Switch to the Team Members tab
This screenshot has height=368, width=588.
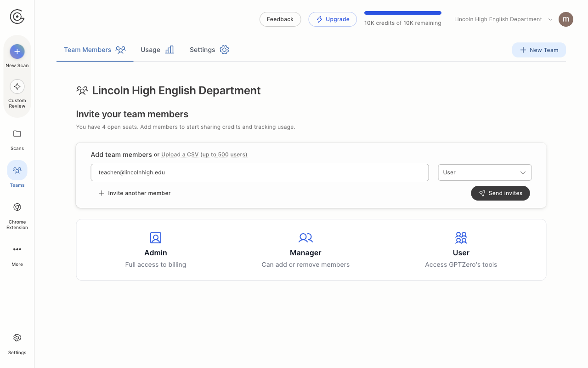click(x=95, y=50)
